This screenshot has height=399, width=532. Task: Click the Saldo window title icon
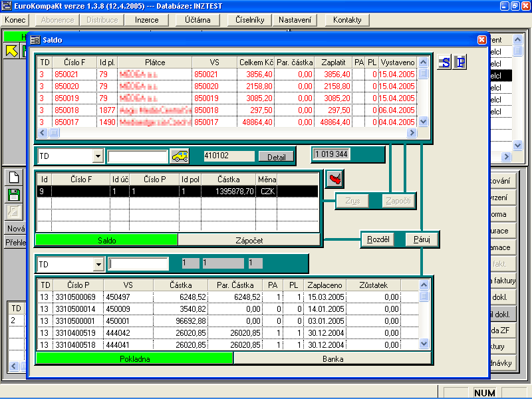coord(35,40)
